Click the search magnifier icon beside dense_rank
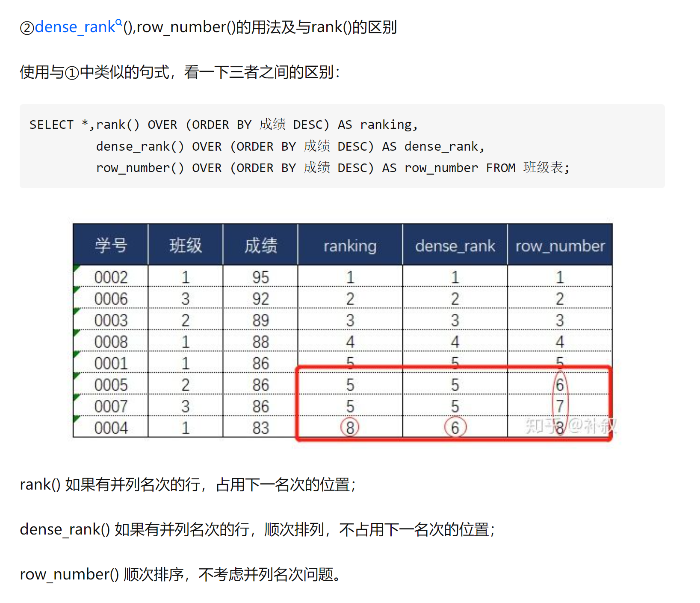This screenshot has width=700, height=603. [119, 22]
